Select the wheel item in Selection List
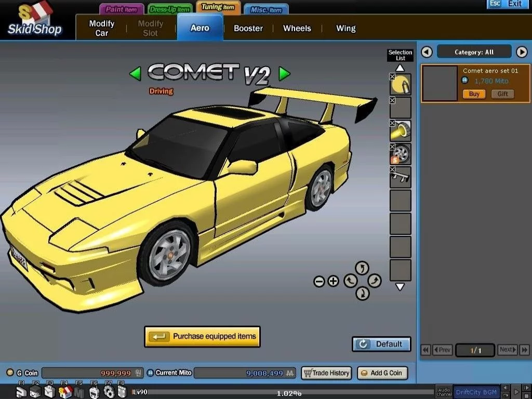Image resolution: width=532 pixels, height=399 pixels. click(401, 154)
